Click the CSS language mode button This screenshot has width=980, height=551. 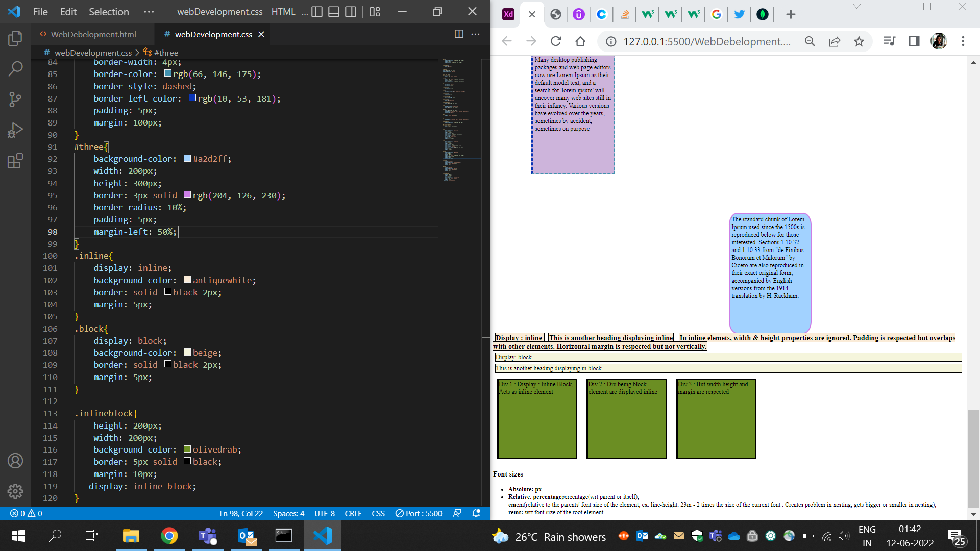pos(378,513)
